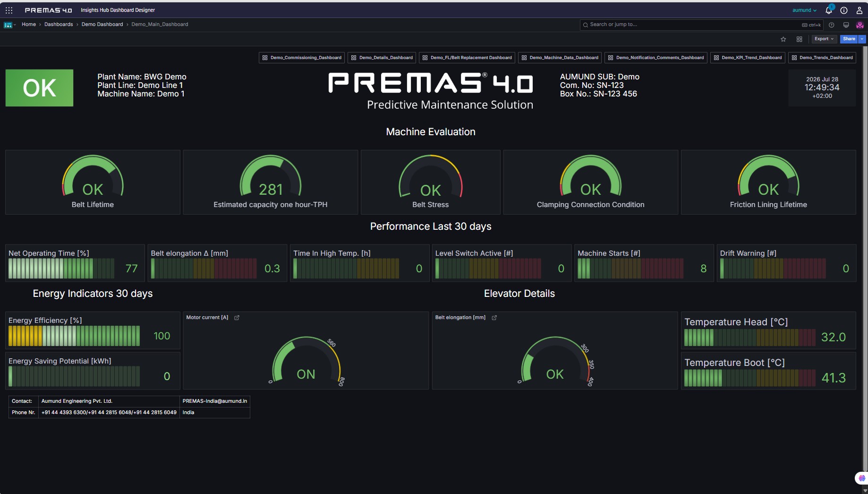
Task: Open Demo_Notification_Comments_Dashboard link
Action: click(656, 58)
